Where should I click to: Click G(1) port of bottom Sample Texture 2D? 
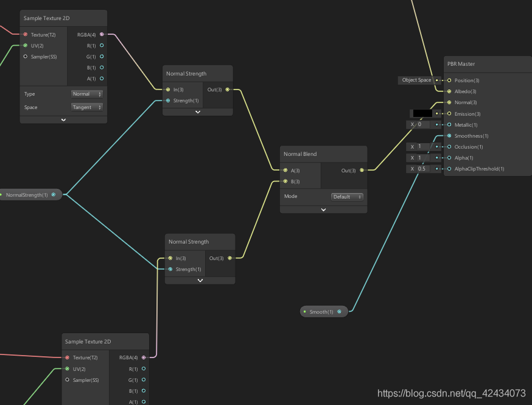tap(144, 380)
